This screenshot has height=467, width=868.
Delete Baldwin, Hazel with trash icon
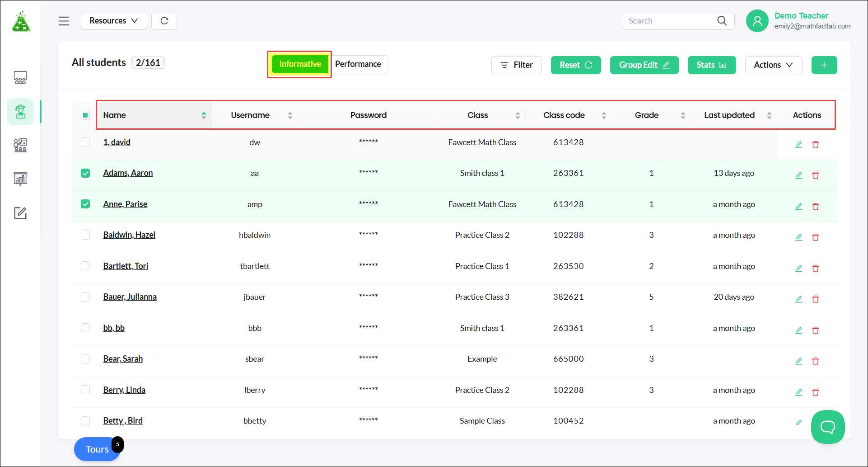click(815, 237)
